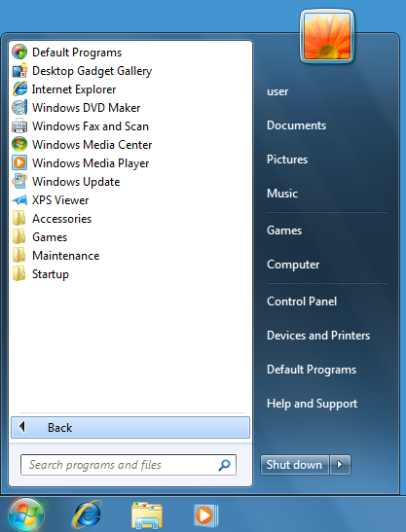This screenshot has height=532, width=406.
Task: Go Back to the main Start menu
Action: point(130,428)
